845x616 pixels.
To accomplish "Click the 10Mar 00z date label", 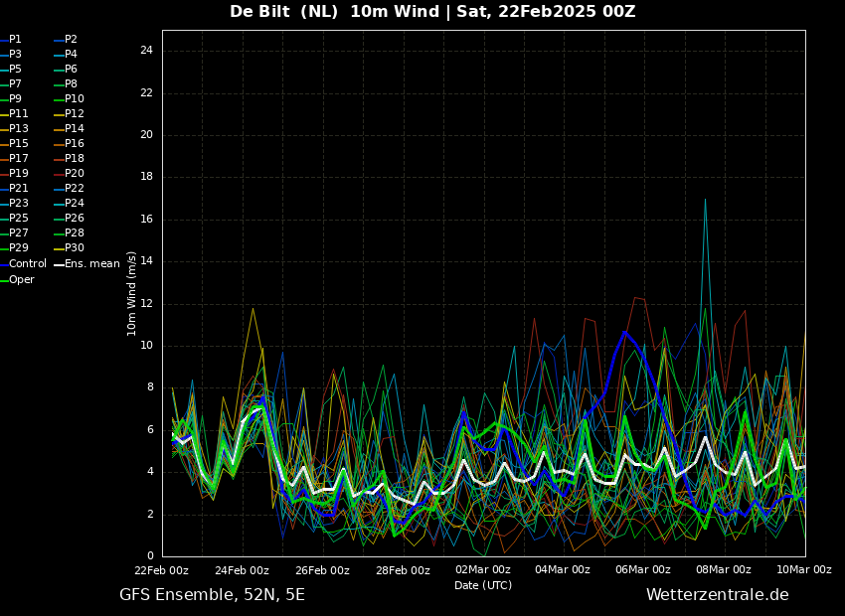I will pos(804,570).
